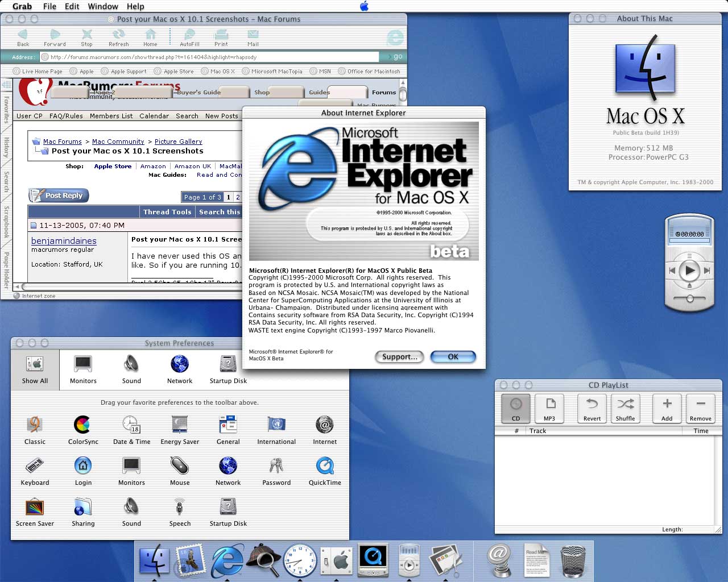
Task: Open Mail stamp icon in the Dock
Action: pyautogui.click(x=191, y=560)
